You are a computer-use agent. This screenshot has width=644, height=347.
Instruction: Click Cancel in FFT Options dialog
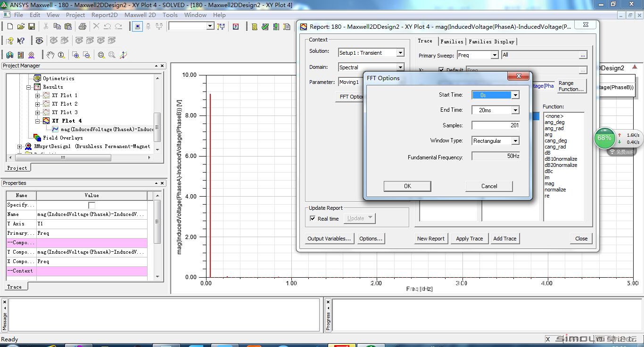click(x=489, y=186)
